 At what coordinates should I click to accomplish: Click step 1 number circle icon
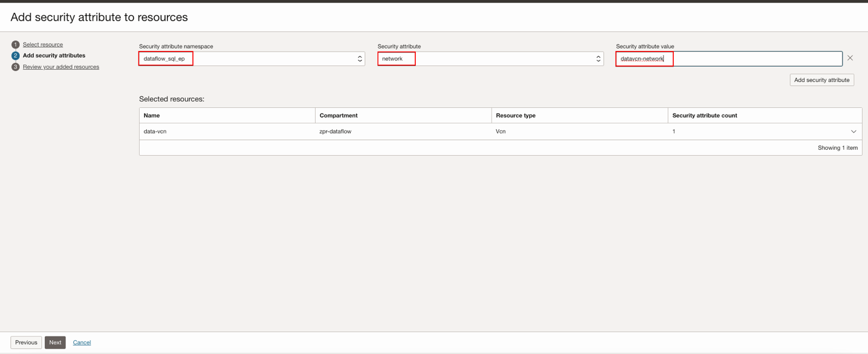tap(16, 45)
